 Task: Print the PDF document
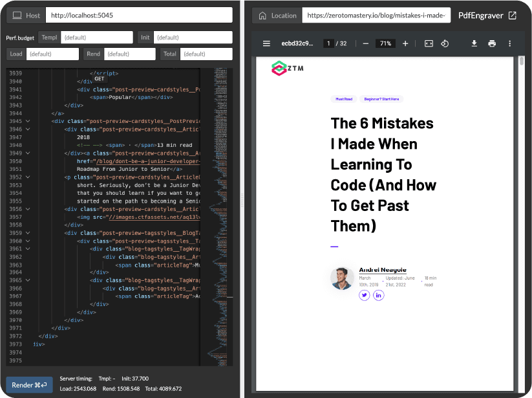pyautogui.click(x=492, y=43)
